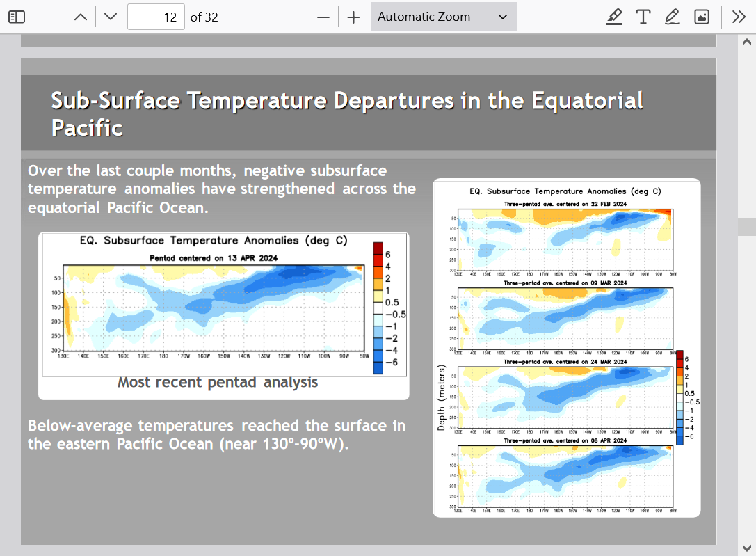Click the 'Below-average temperatures reached the surface' text
Screen dimensions: 756x556
pyautogui.click(x=216, y=434)
